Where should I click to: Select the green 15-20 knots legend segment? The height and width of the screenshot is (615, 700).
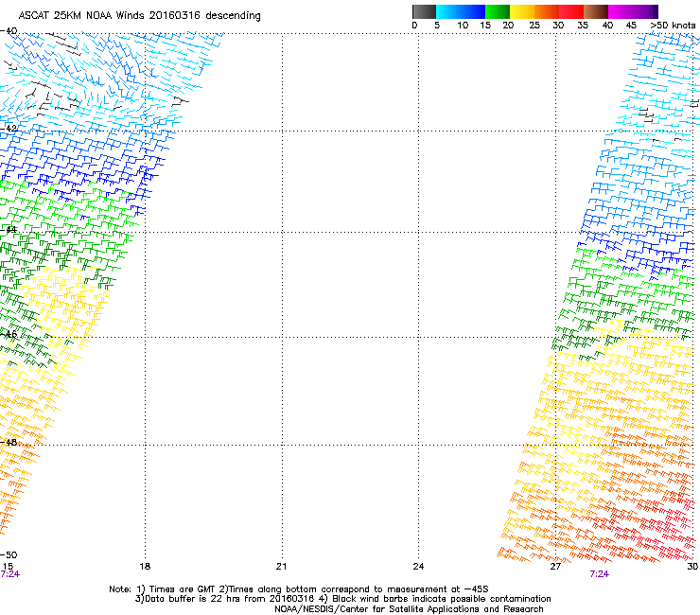tap(498, 11)
